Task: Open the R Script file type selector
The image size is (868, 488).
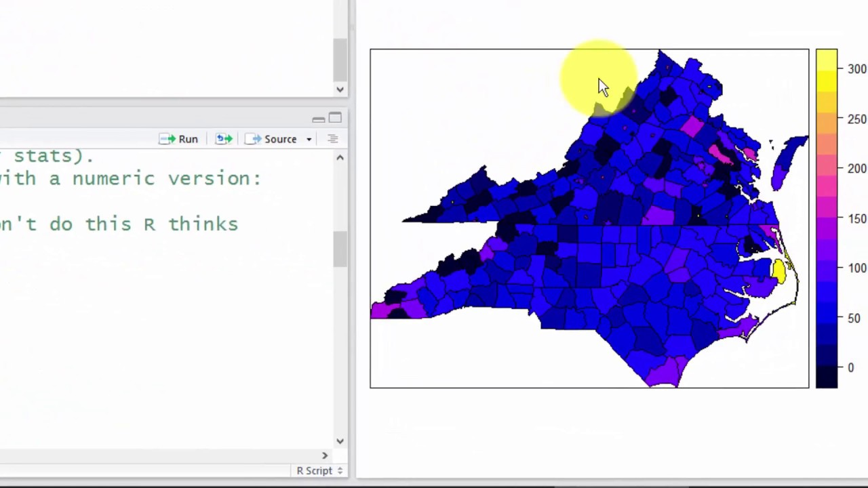Action: pos(319,470)
